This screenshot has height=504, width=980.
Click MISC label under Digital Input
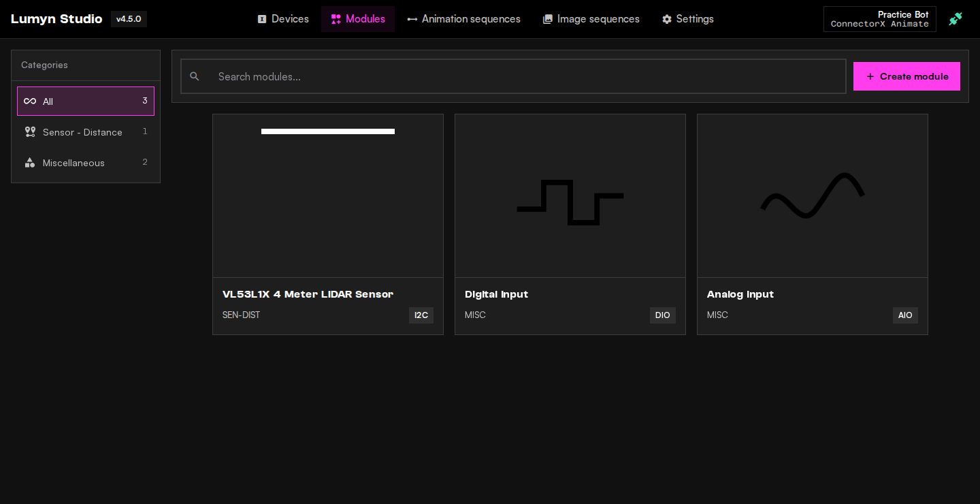click(475, 315)
